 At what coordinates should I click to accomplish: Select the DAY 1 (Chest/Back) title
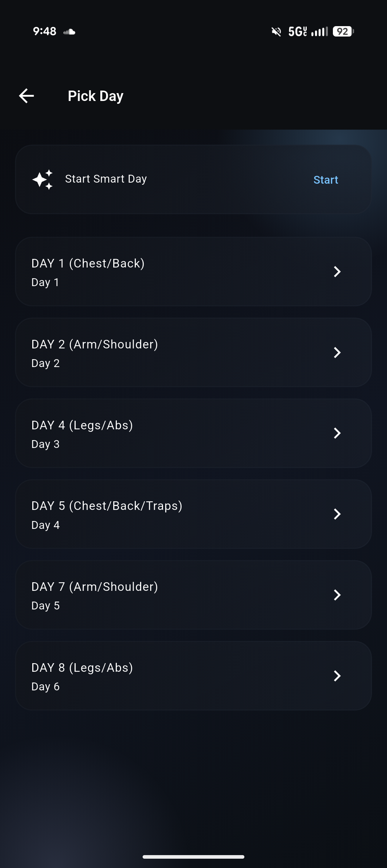[88, 264]
